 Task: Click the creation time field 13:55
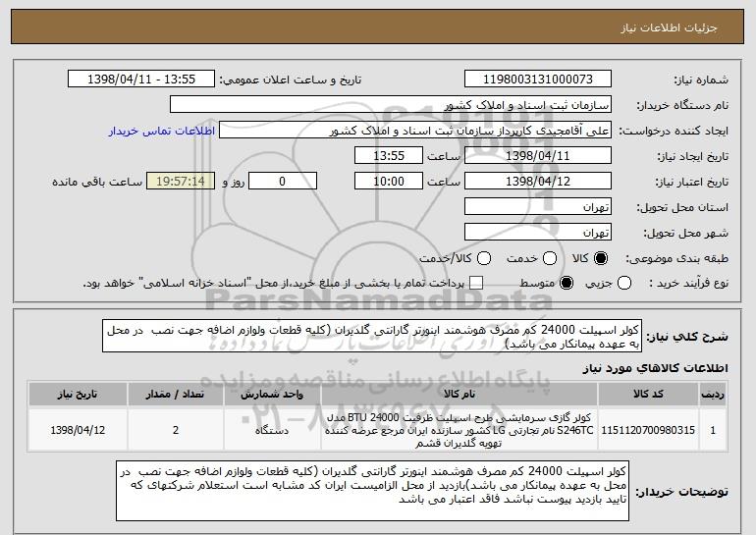(x=389, y=156)
